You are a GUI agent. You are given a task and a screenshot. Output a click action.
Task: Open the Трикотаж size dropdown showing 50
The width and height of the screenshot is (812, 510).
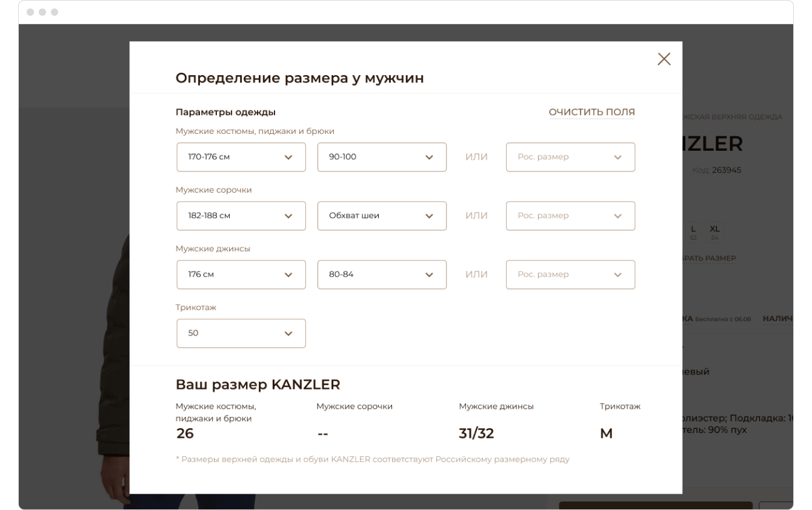tap(241, 333)
